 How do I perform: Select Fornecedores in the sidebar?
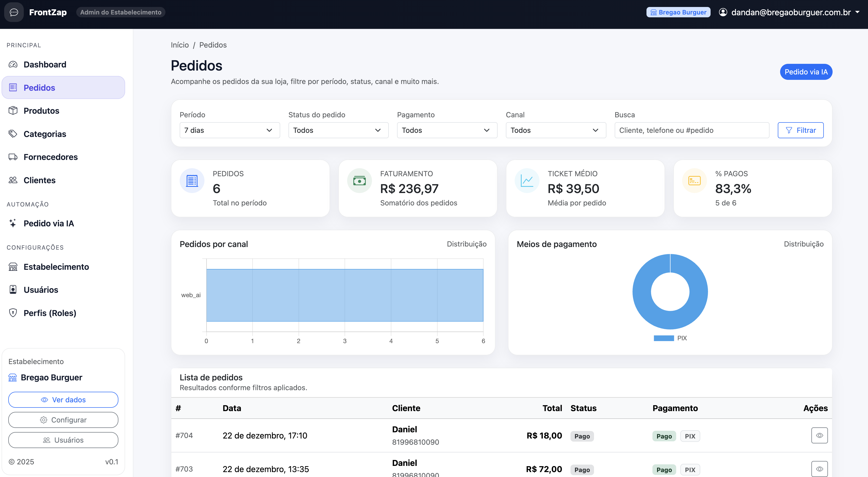(x=51, y=157)
